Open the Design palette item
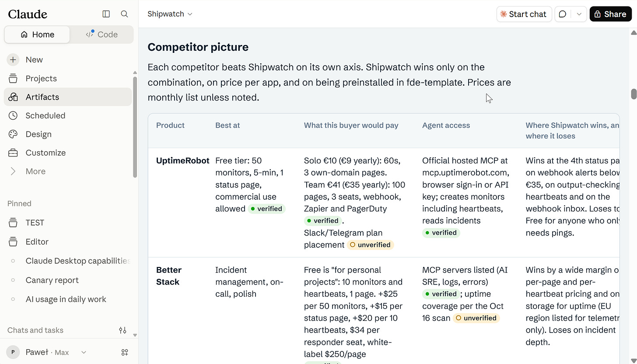Viewport: 637px width, 364px height. pos(68,134)
